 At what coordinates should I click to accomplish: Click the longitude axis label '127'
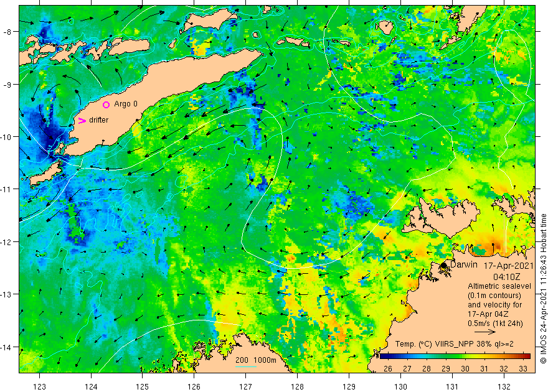point(246,386)
